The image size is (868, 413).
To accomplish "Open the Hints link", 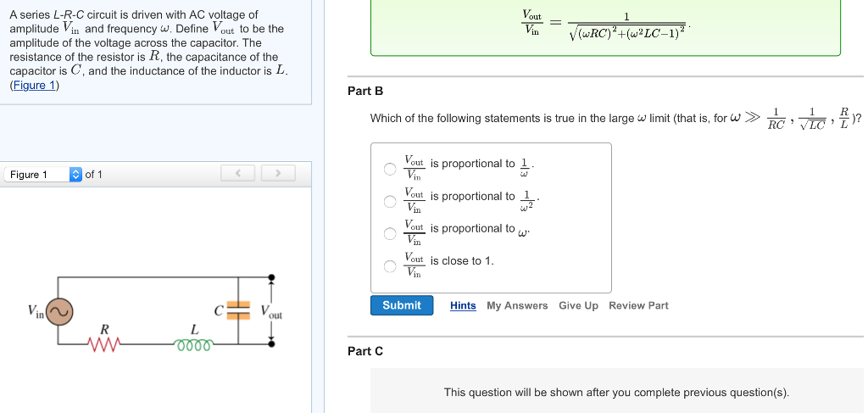I will click(463, 305).
